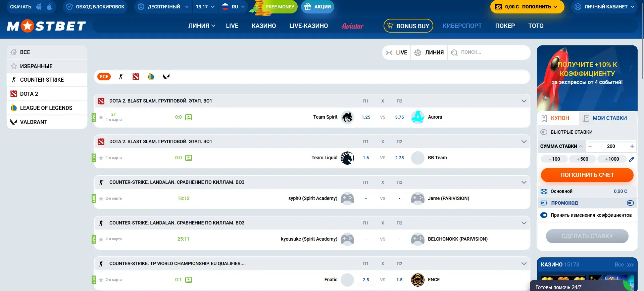Star the kyousuke vs BELCHONOKK match
The width and height of the screenshot is (644, 291).
pos(101,239)
